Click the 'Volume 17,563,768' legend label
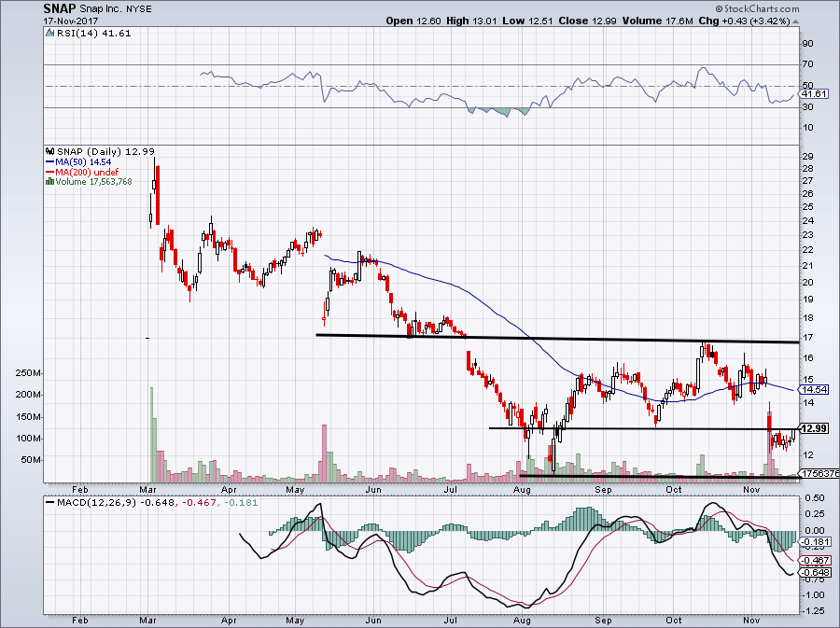Image resolution: width=840 pixels, height=628 pixels. click(93, 181)
